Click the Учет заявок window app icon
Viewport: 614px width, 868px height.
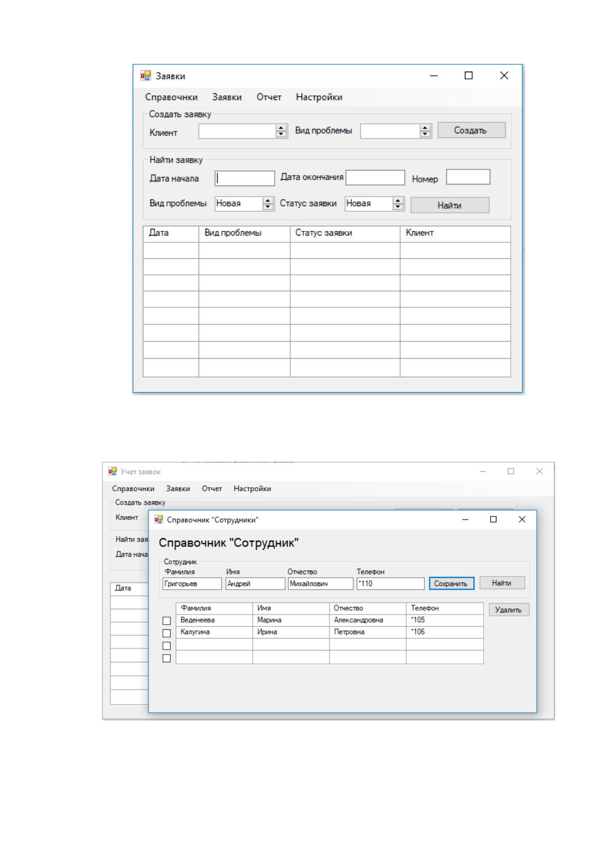pos(112,471)
